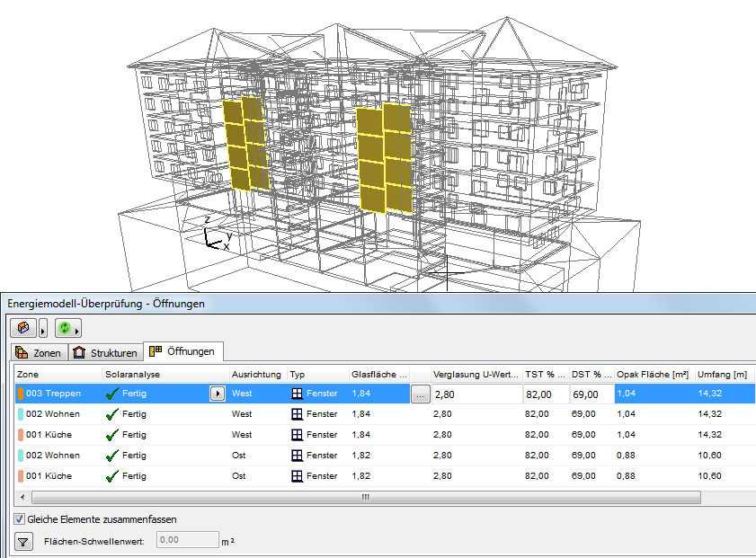Click the ellipsis button next to Glasfläche
The image size is (756, 558).
click(420, 394)
